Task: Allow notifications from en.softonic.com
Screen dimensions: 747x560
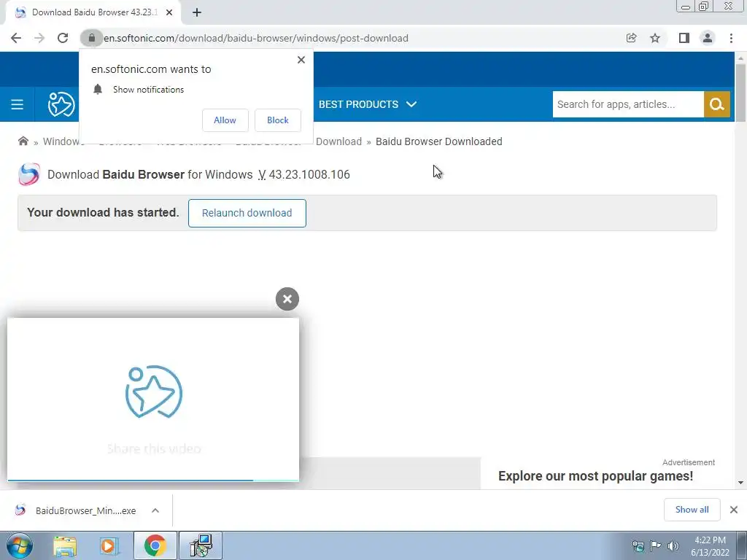Action: (x=225, y=120)
